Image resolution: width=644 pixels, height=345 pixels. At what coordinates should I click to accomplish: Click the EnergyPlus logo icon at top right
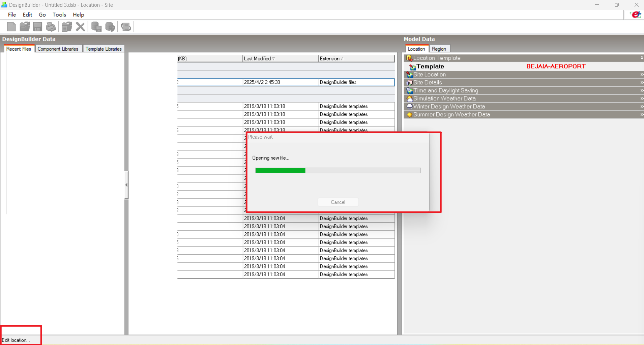tap(636, 15)
